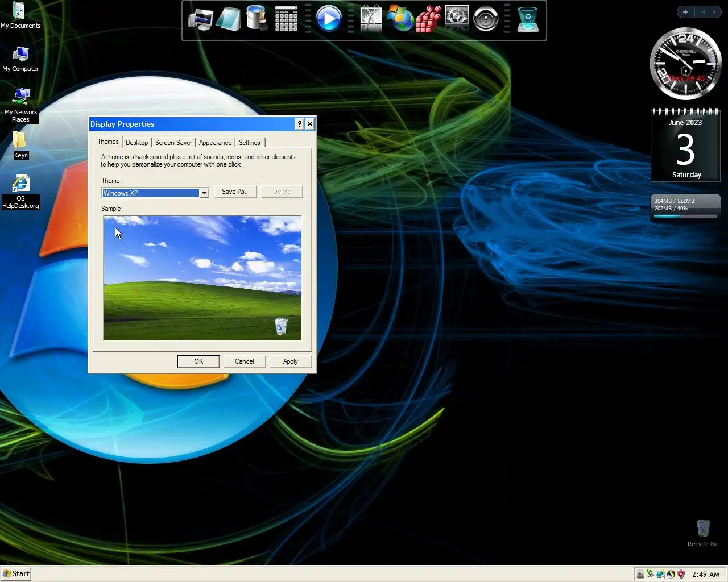This screenshot has width=728, height=582.
Task: Click the theme sample preview image
Action: coord(202,278)
